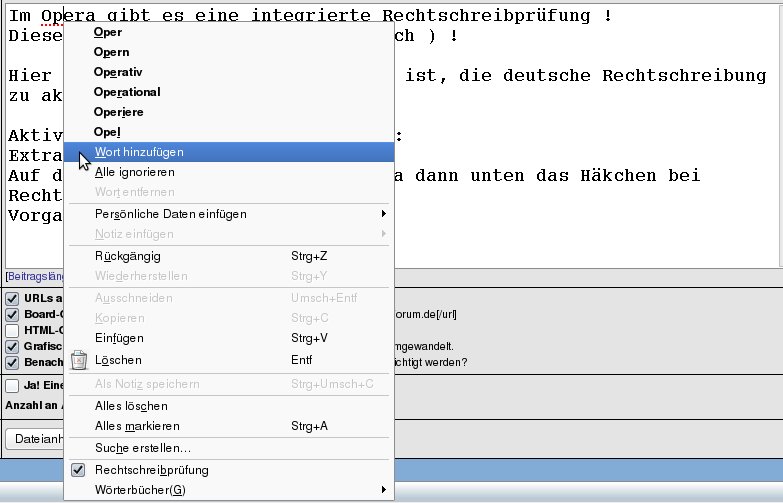Click the "Dateianh" button
The width and height of the screenshot is (783, 503).
pyautogui.click(x=35, y=439)
